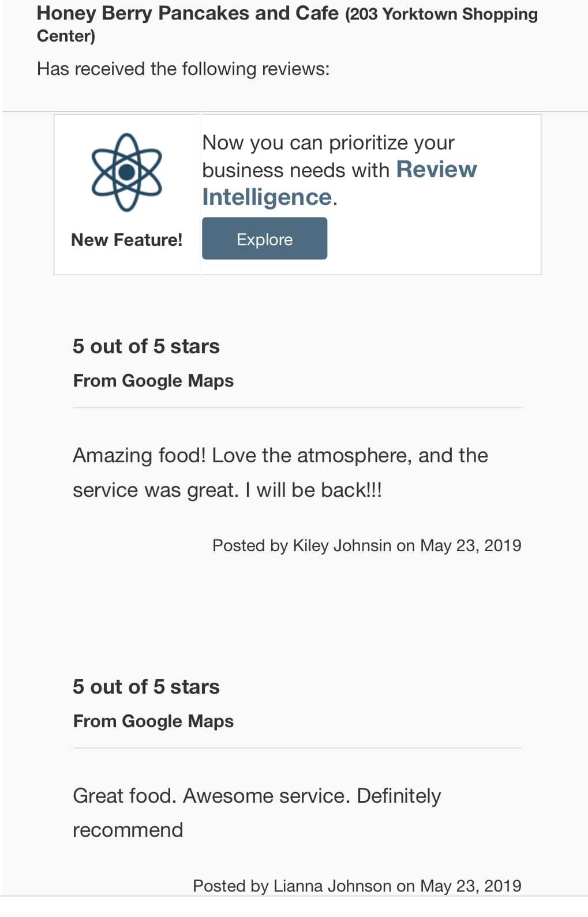Select the Honey Berry Pancakes and Cafe title
The image size is (588, 917).
tap(188, 13)
